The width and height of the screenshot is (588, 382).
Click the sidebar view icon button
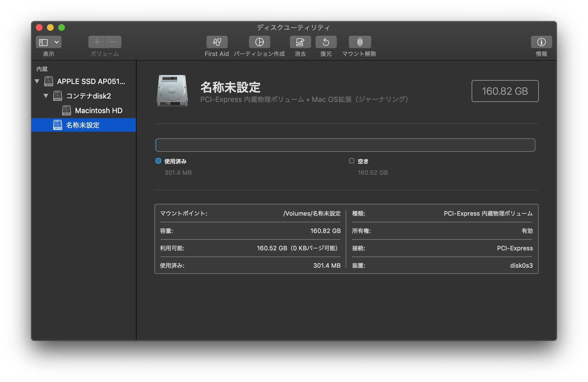click(x=43, y=42)
